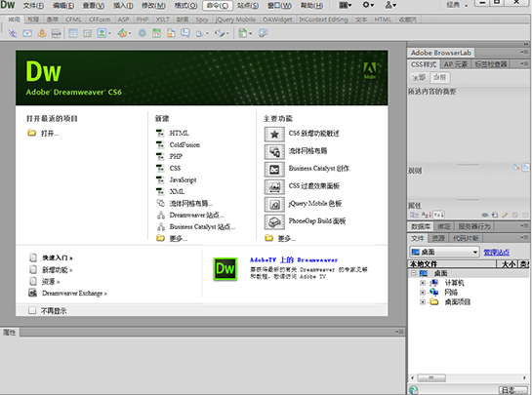Open the 桌面 site dropdown in Files panel

444,252
